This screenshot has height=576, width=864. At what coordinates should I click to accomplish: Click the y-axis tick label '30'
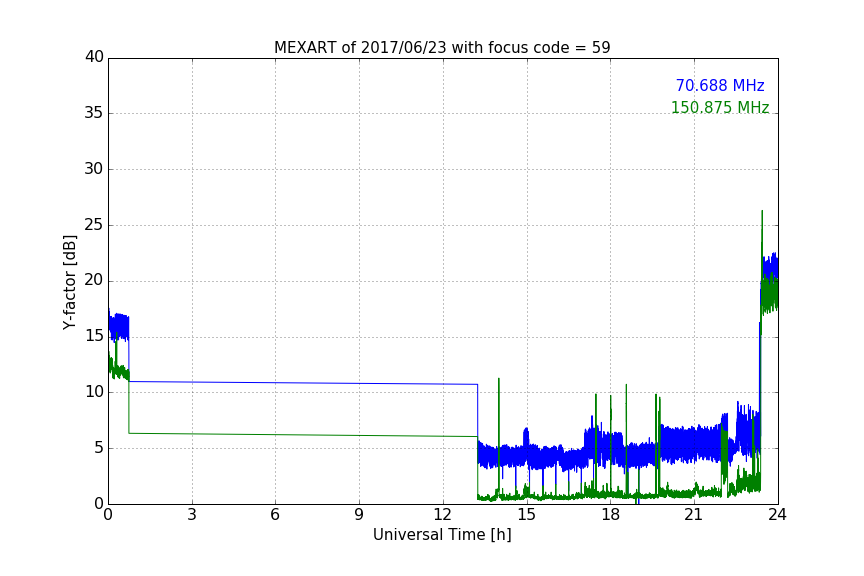pos(94,169)
